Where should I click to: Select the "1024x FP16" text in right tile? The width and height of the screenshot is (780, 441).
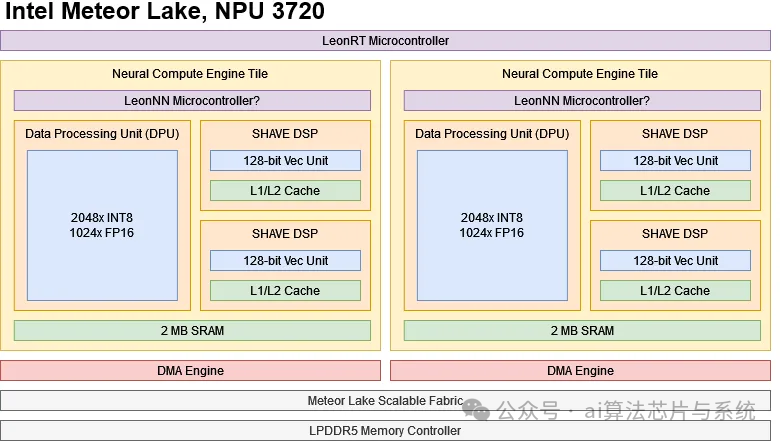tap(491, 233)
